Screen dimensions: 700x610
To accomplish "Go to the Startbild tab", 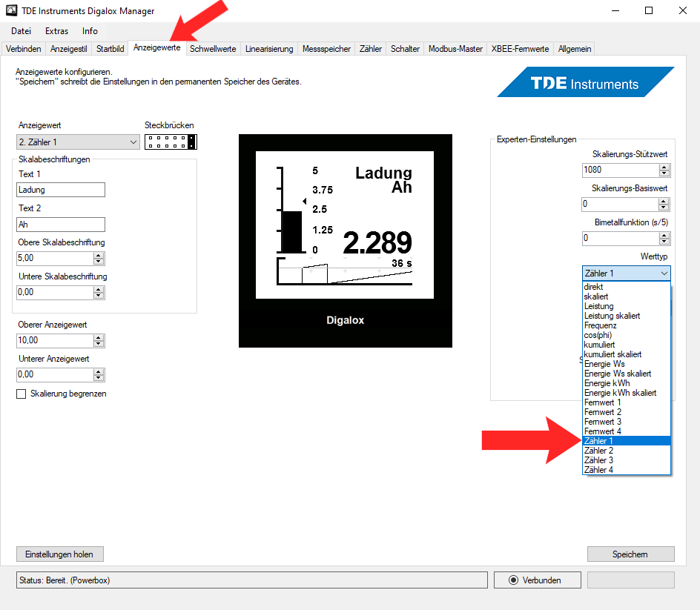I will coord(110,49).
